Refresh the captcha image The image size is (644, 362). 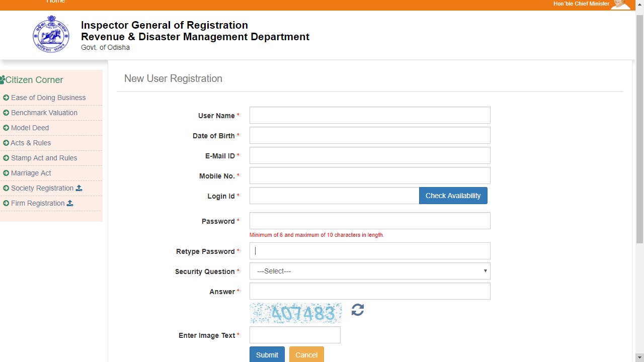click(357, 310)
